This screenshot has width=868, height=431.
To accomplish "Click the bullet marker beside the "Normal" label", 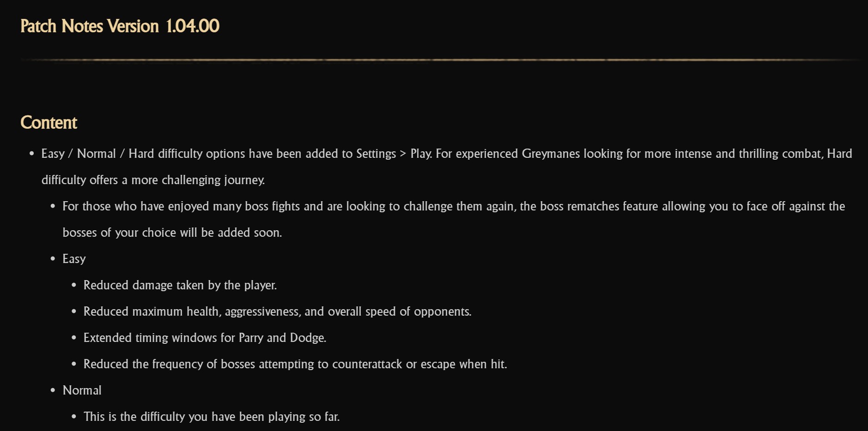I will tap(53, 390).
